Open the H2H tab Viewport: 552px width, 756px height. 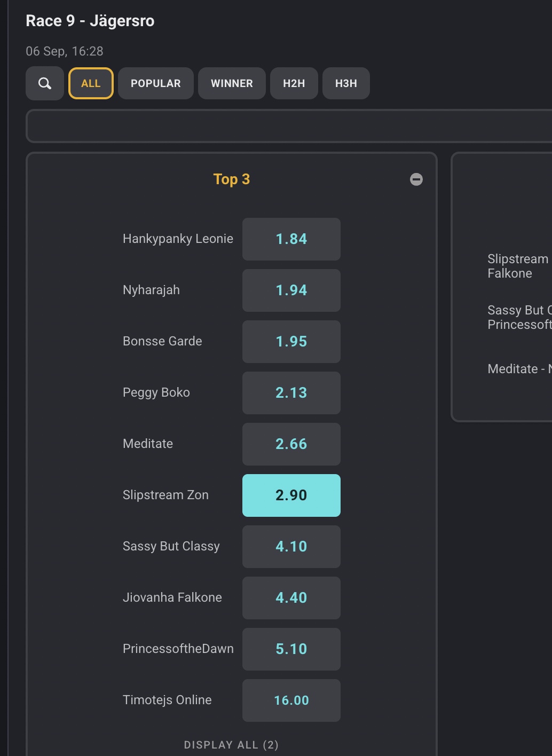[294, 83]
